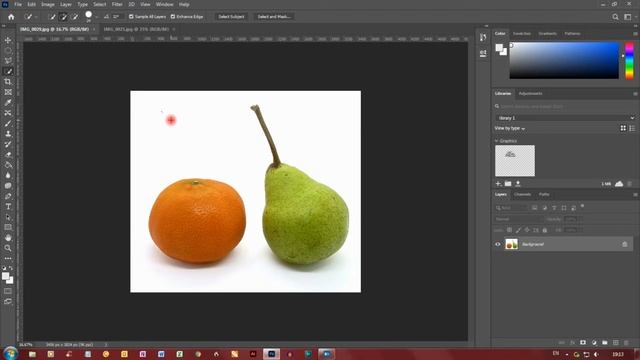
Task: Click inside the blue color picker field
Action: coord(564,60)
